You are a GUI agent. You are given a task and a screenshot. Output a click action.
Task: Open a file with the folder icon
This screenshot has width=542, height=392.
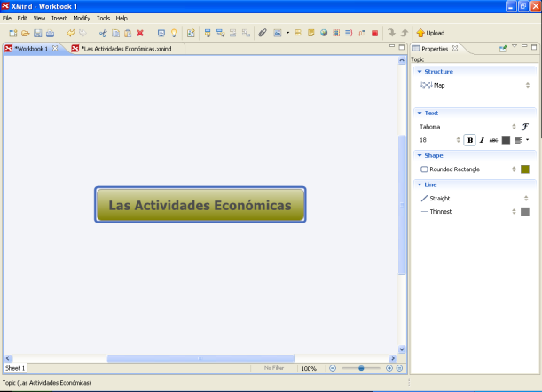(x=25, y=33)
